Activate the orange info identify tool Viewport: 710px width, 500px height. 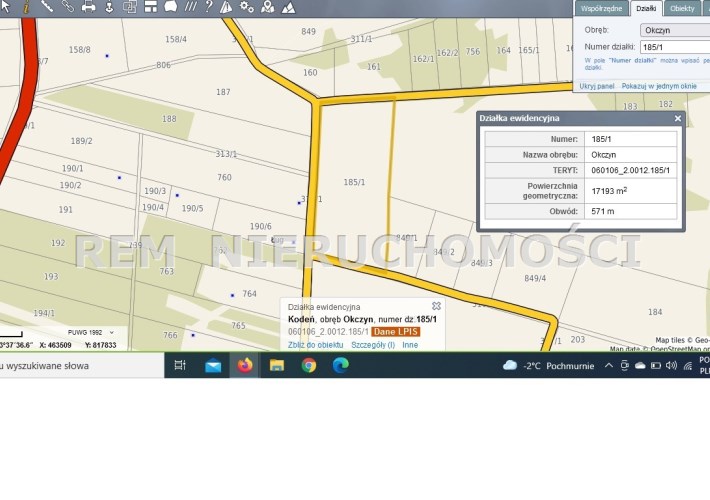pyautogui.click(x=25, y=6)
